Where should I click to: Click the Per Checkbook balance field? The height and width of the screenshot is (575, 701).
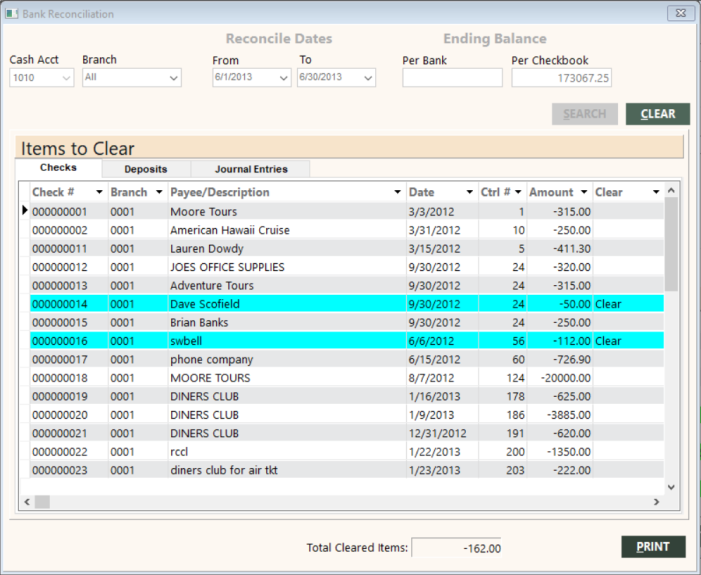561,78
